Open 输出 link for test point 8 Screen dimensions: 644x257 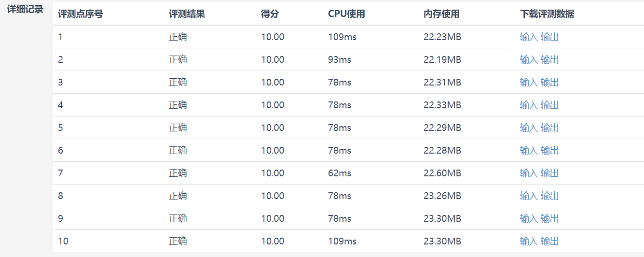pyautogui.click(x=549, y=196)
